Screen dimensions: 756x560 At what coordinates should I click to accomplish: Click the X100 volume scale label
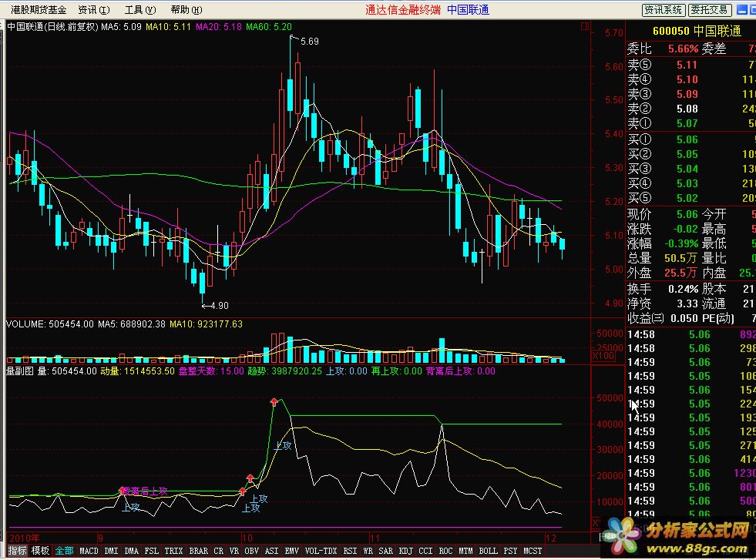(x=603, y=356)
